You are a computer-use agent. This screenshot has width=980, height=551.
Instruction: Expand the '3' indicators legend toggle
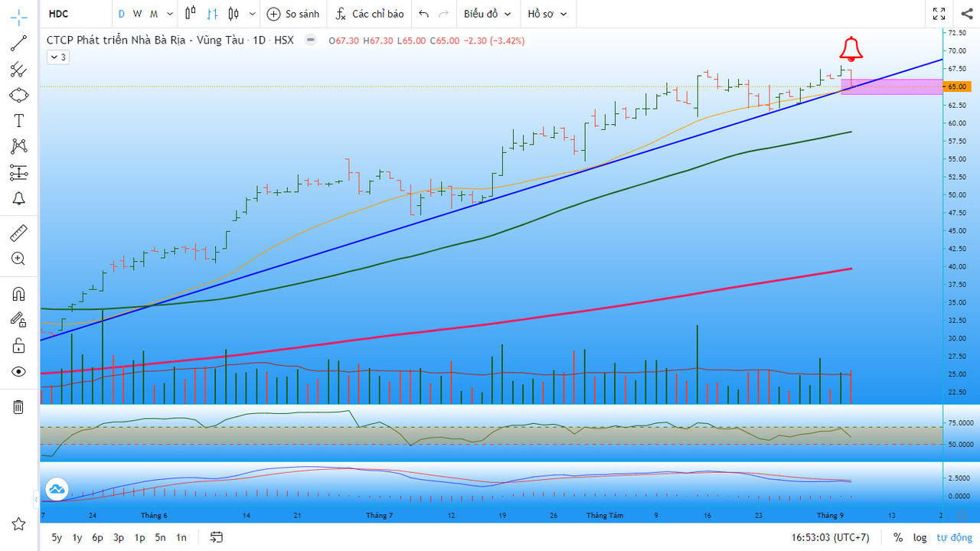pos(57,57)
